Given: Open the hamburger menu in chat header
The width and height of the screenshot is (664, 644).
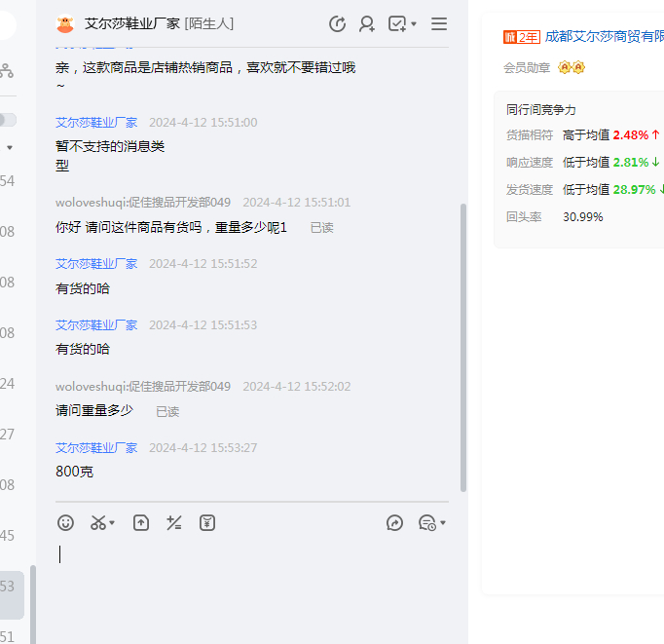Looking at the screenshot, I should [x=439, y=24].
